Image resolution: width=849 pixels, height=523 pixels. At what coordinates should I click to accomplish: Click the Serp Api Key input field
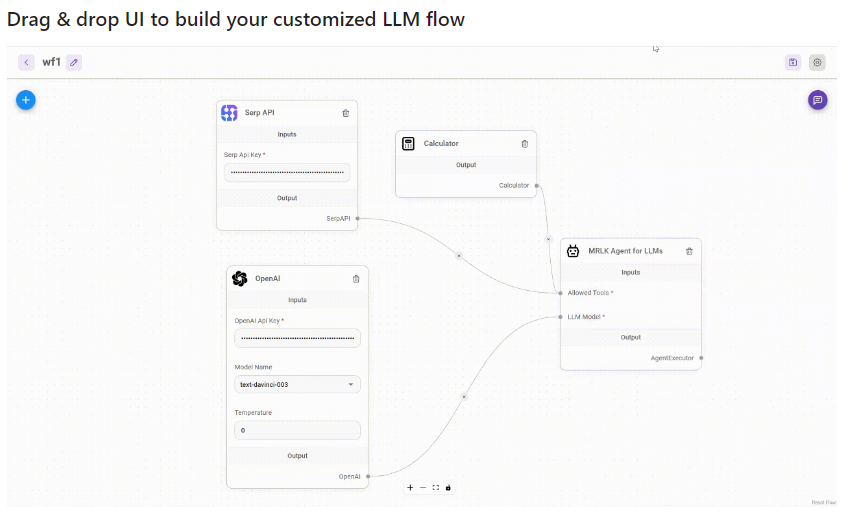tap(287, 172)
